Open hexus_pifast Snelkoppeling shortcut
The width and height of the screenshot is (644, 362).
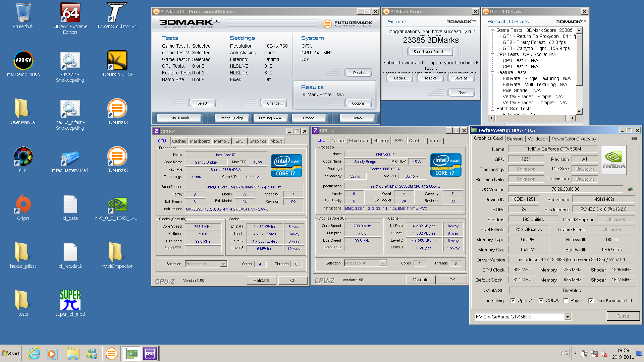(70, 114)
